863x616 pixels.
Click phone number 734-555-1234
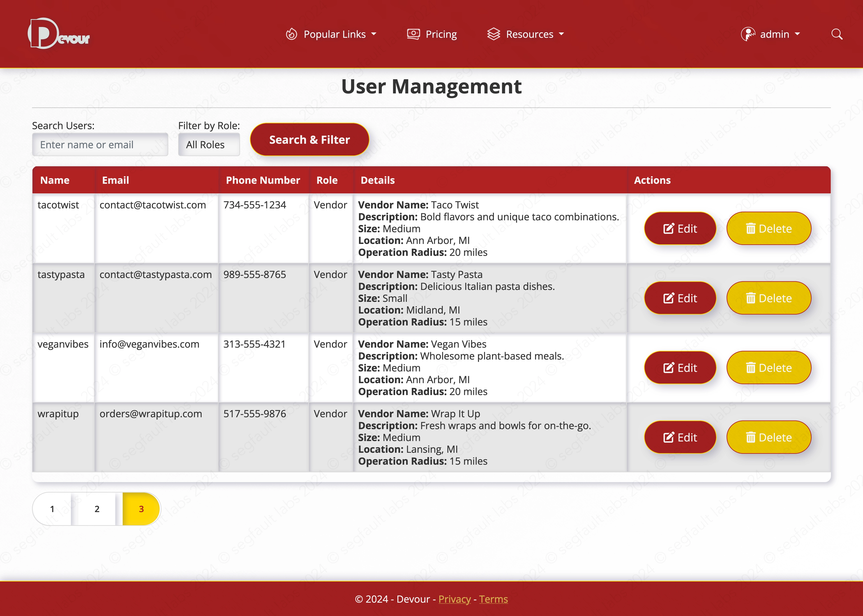tap(255, 205)
